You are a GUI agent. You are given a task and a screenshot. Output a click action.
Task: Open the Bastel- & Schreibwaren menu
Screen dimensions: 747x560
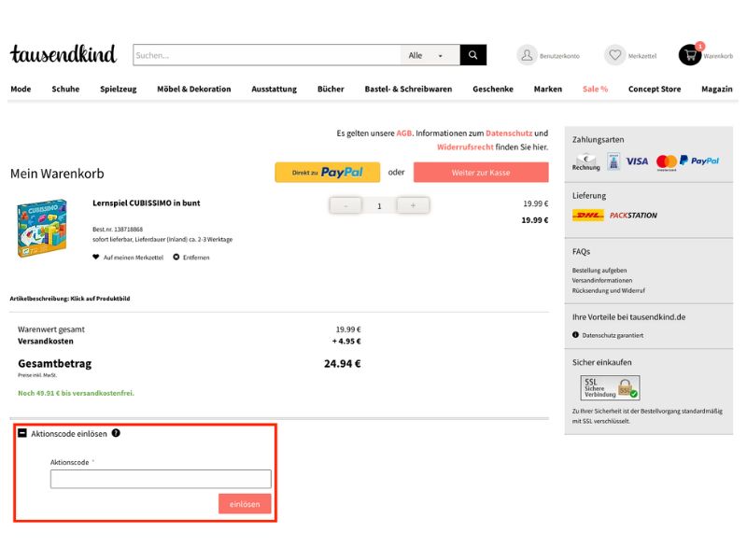pos(408,89)
